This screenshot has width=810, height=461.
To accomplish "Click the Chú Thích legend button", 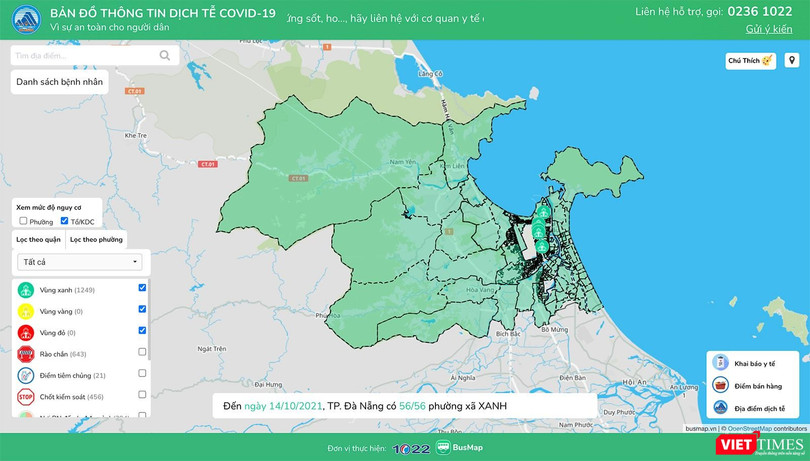I will click(750, 61).
